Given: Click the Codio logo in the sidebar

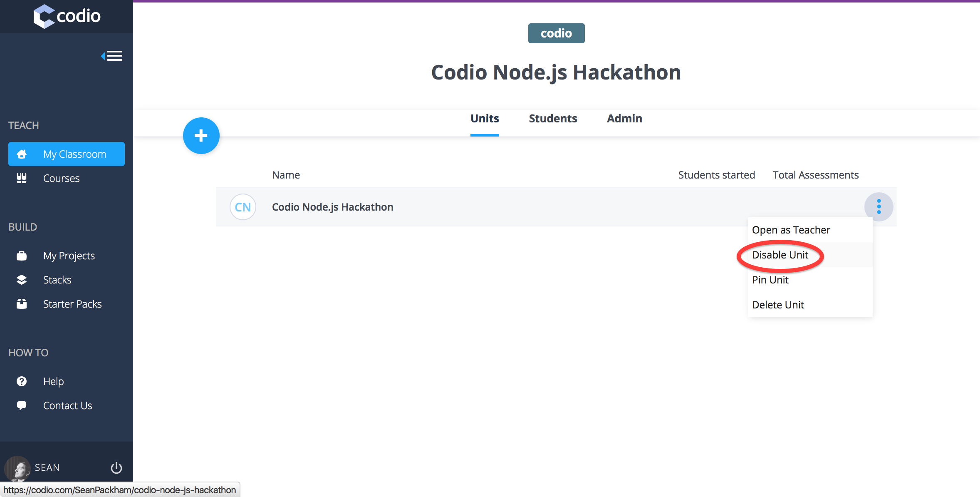Looking at the screenshot, I should point(67,16).
